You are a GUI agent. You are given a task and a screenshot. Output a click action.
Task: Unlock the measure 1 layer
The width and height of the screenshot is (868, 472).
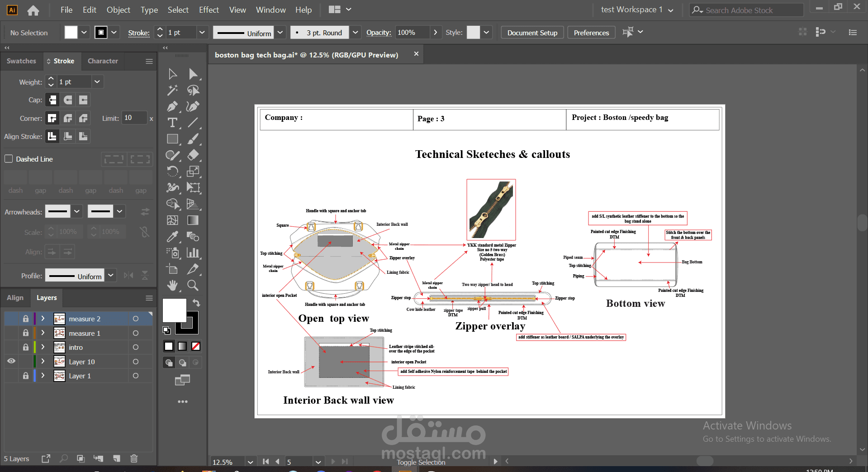pyautogui.click(x=26, y=333)
